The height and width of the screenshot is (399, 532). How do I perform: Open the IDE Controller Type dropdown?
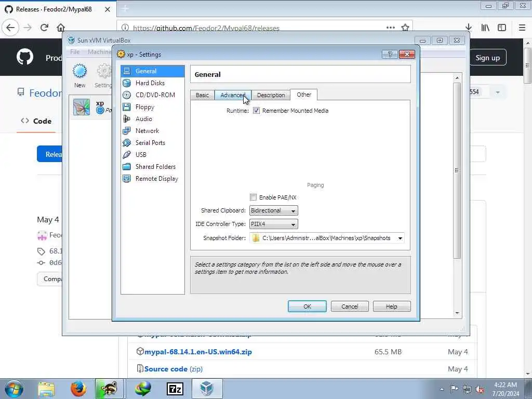[273, 224]
